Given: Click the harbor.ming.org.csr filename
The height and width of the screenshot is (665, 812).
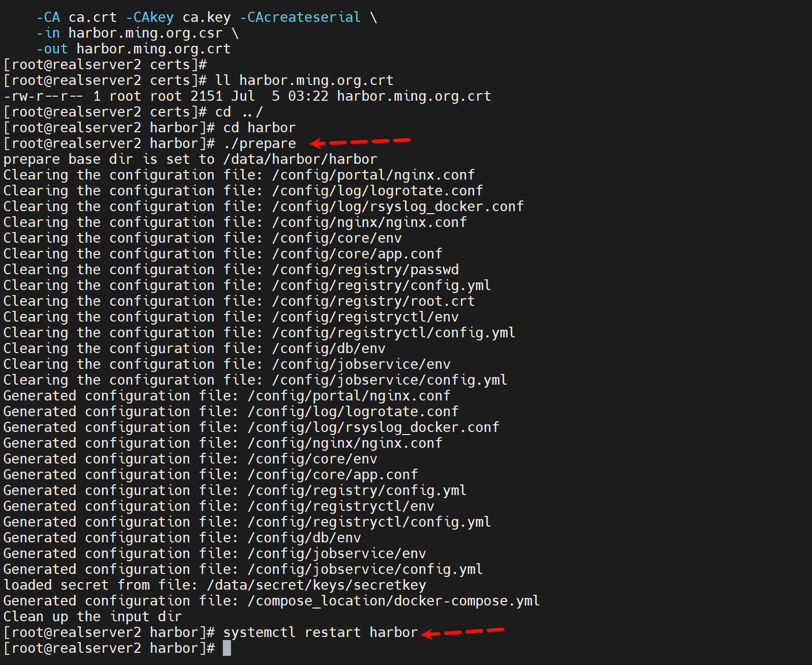Looking at the screenshot, I should pos(146,33).
